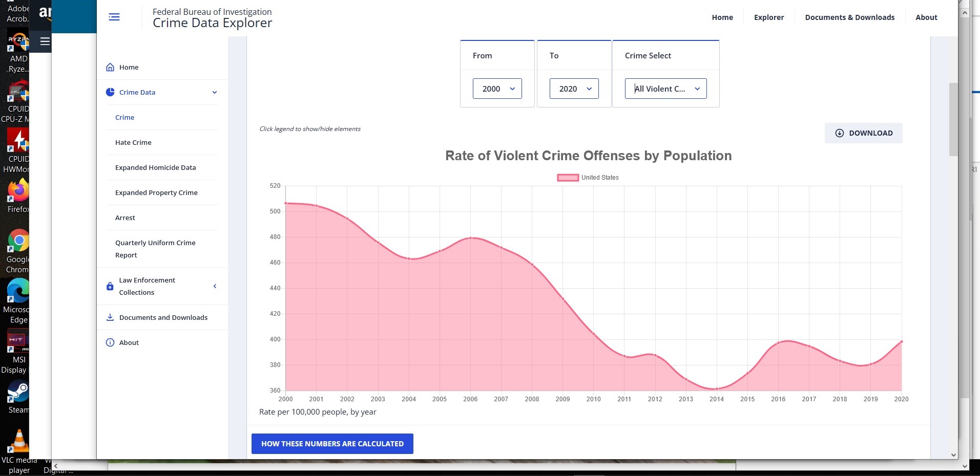980x476 pixels.
Task: Launch Google Chrome from the desktop
Action: pos(18,240)
